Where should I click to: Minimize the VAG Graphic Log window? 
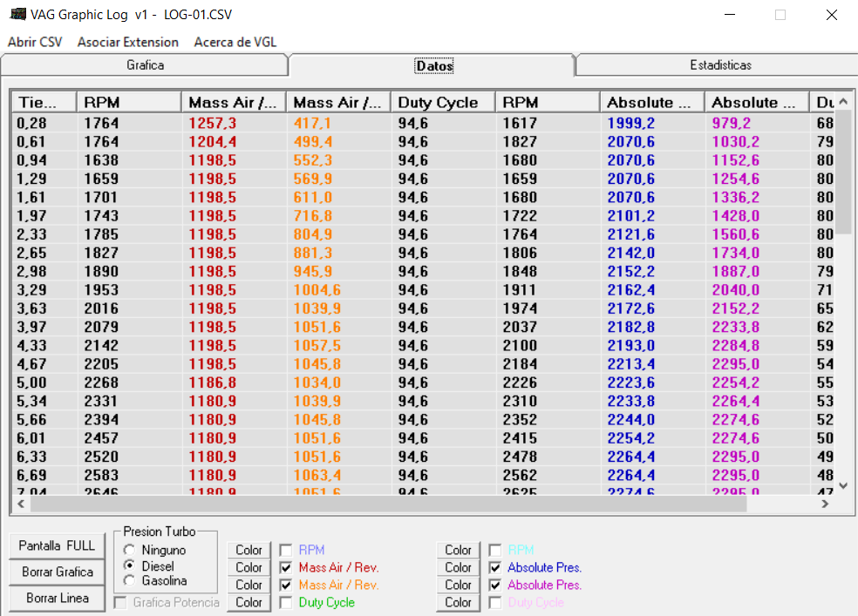point(730,15)
